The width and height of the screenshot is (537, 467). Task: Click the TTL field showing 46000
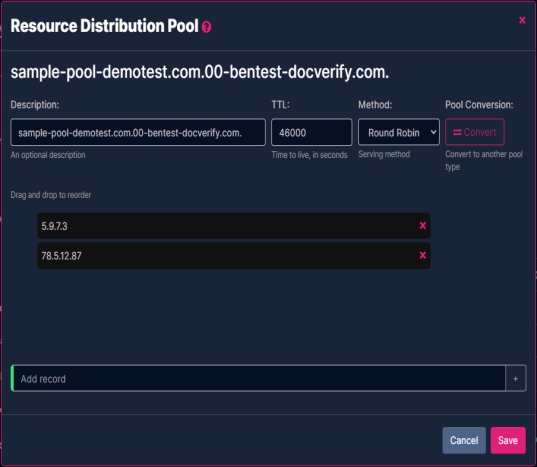[311, 132]
